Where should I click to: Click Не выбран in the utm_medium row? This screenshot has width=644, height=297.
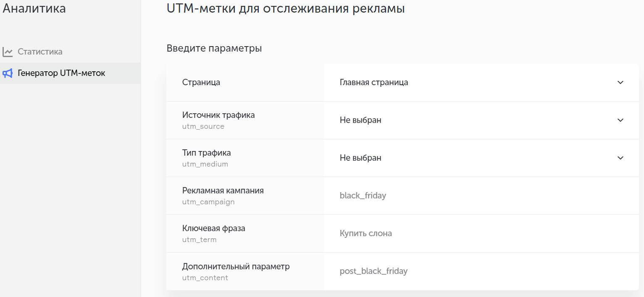[x=360, y=158]
